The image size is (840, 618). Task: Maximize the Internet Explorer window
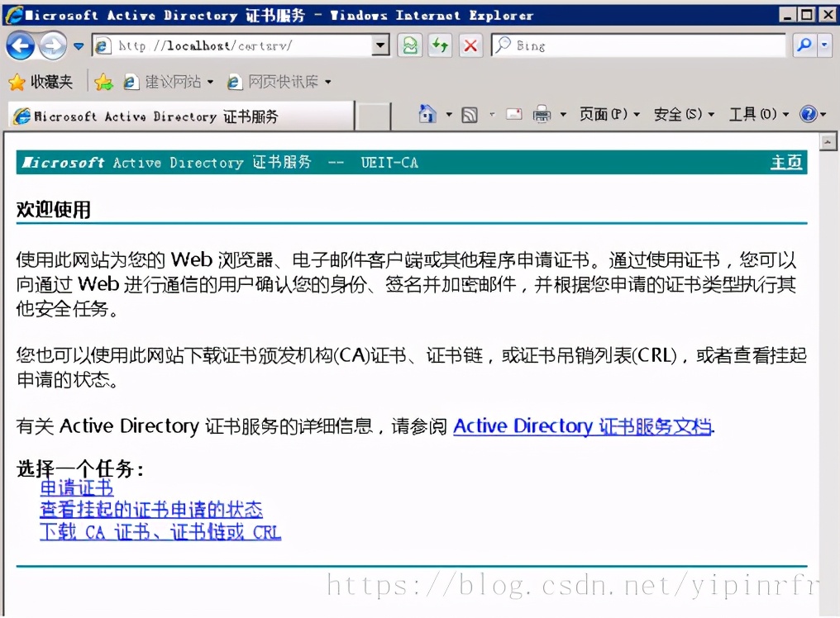pos(806,15)
